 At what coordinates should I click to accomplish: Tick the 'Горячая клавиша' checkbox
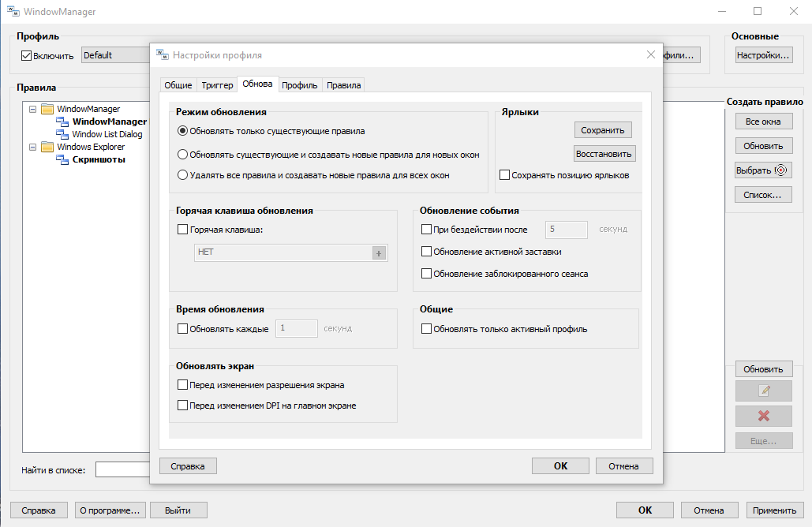pos(182,230)
